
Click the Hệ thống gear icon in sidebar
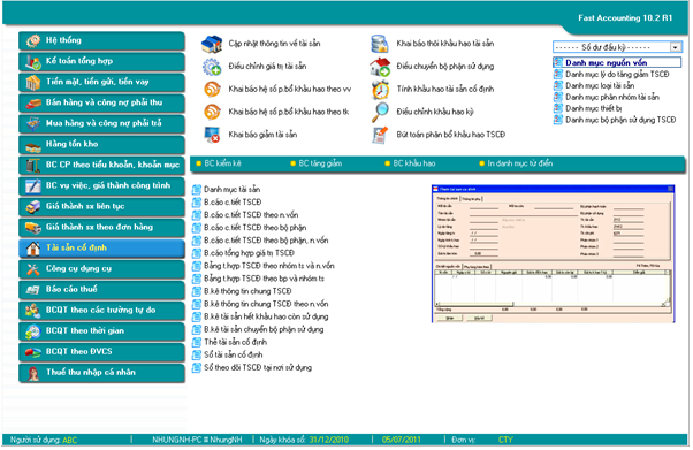tap(33, 41)
